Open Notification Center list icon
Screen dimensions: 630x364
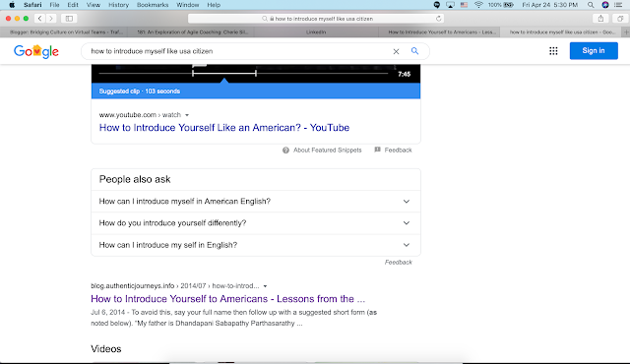[x=619, y=5]
